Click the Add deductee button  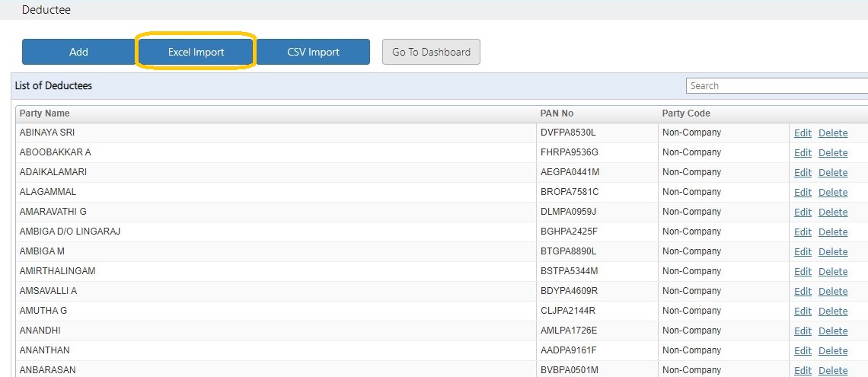tap(78, 52)
